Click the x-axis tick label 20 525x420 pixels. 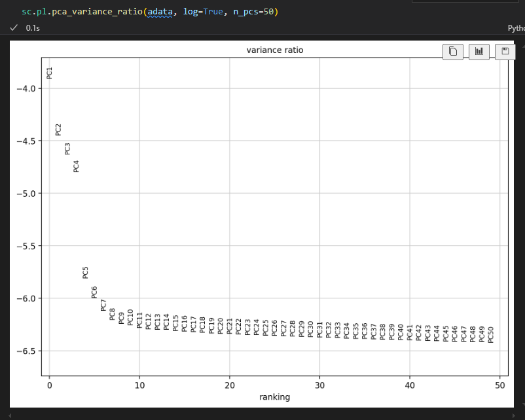click(230, 385)
